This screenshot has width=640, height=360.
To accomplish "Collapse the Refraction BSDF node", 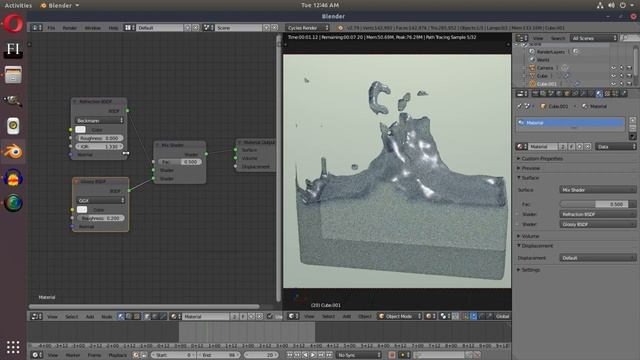I will tap(75, 101).
